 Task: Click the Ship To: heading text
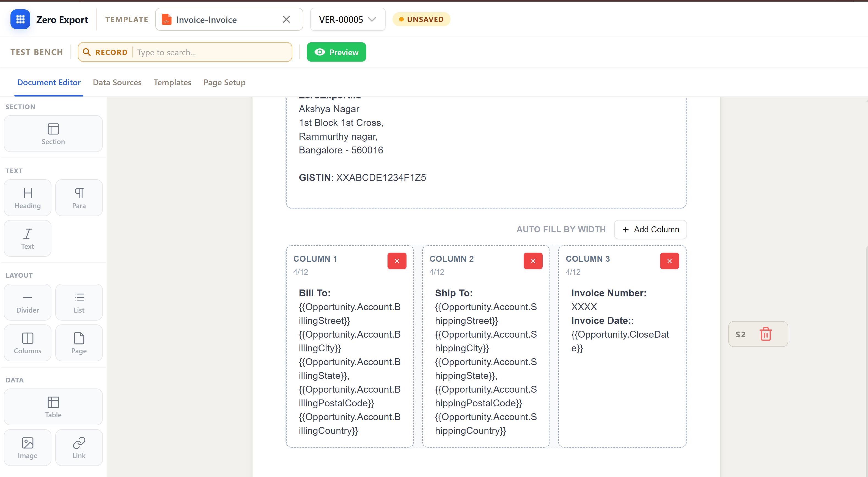pyautogui.click(x=454, y=293)
